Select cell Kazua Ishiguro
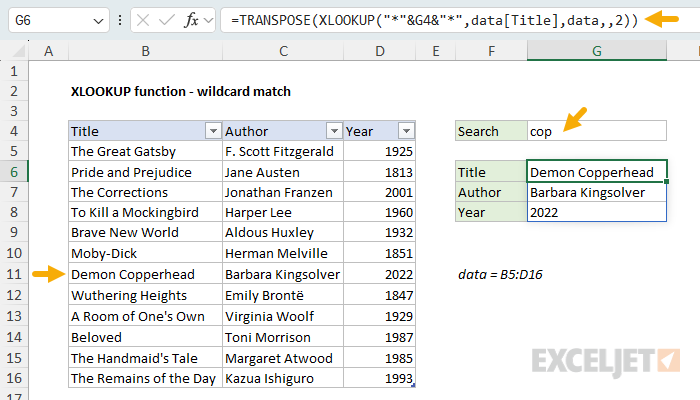 point(283,378)
